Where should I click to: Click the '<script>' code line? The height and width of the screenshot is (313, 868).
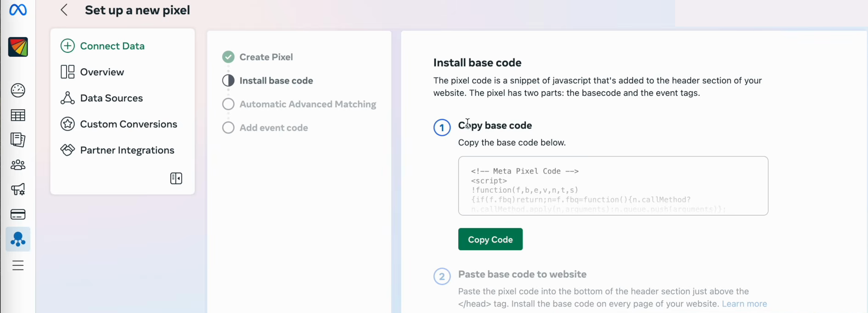point(489,181)
